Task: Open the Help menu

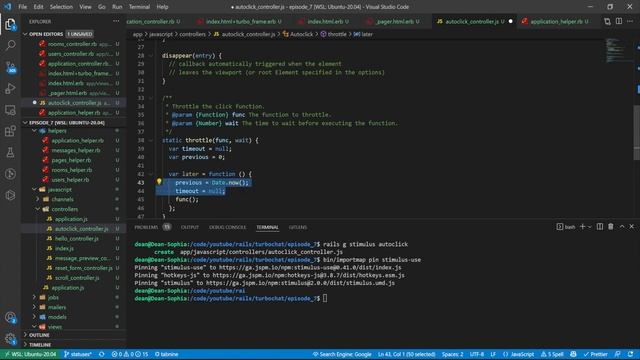Action: [162, 7]
